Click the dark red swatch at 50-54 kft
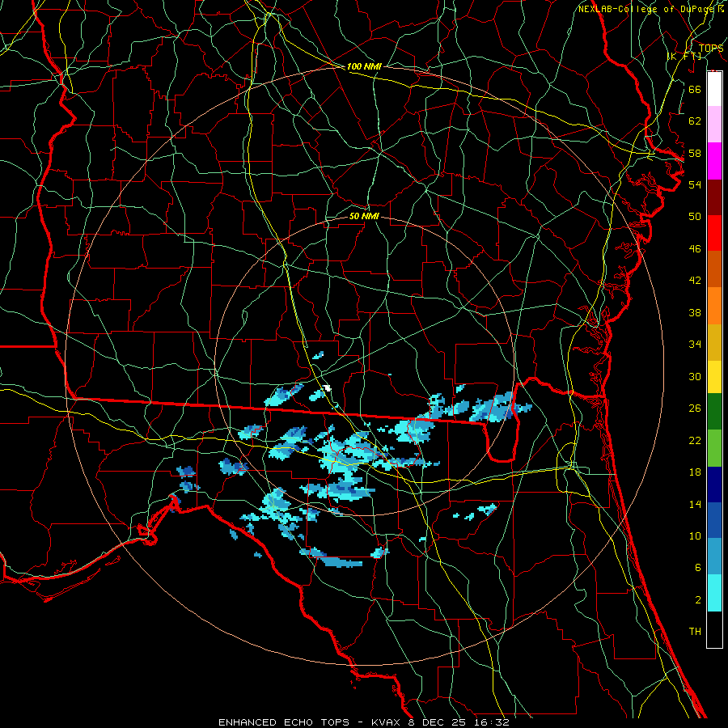 [714, 197]
